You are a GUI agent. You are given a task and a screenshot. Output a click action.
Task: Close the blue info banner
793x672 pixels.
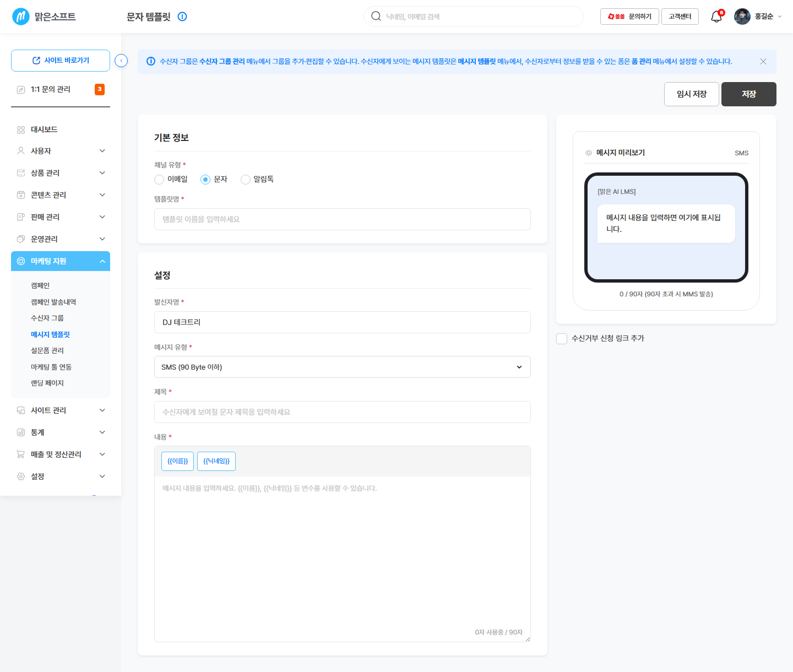(x=763, y=61)
